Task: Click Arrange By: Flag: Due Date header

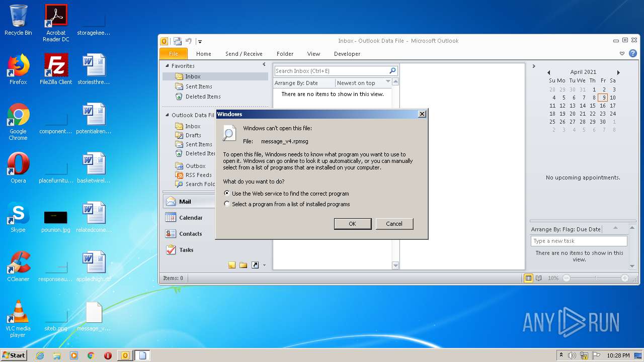Action: [x=566, y=229]
